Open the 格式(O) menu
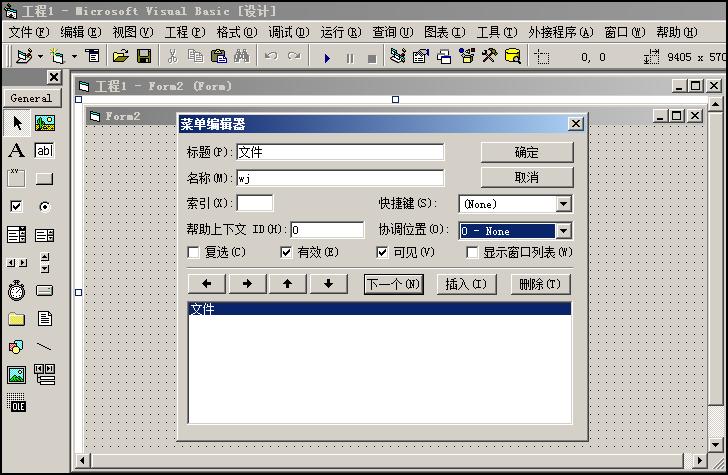The width and height of the screenshot is (728, 475). click(x=237, y=32)
